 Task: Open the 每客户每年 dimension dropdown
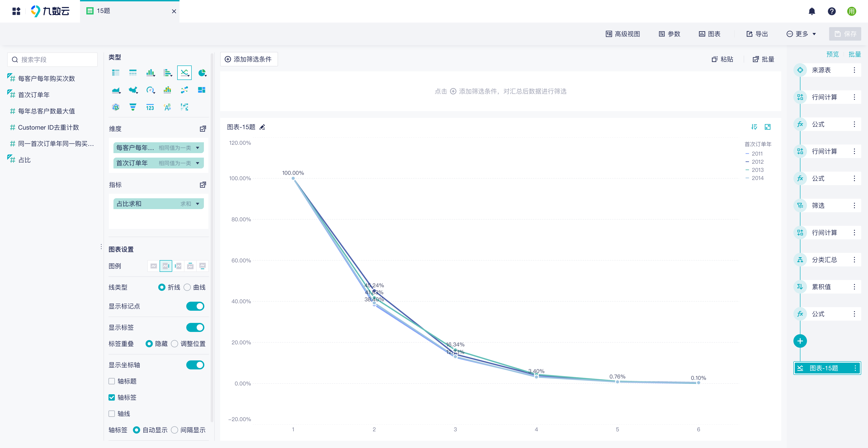[x=198, y=147]
